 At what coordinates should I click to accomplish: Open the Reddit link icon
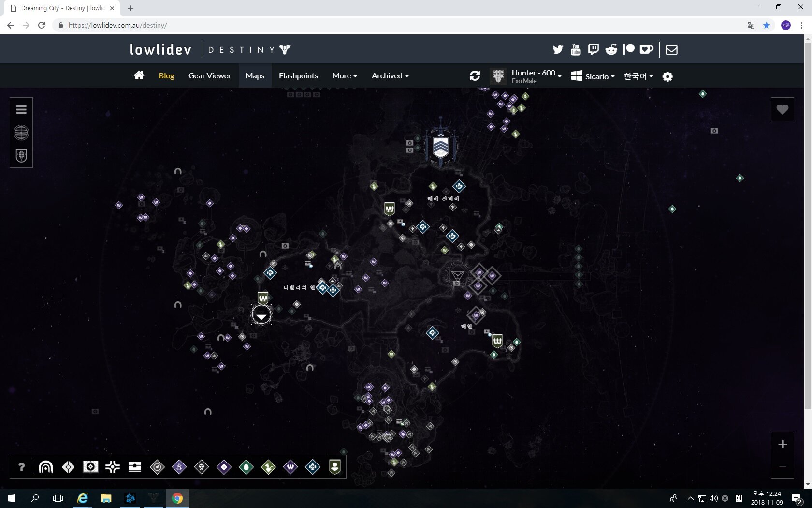tap(611, 49)
